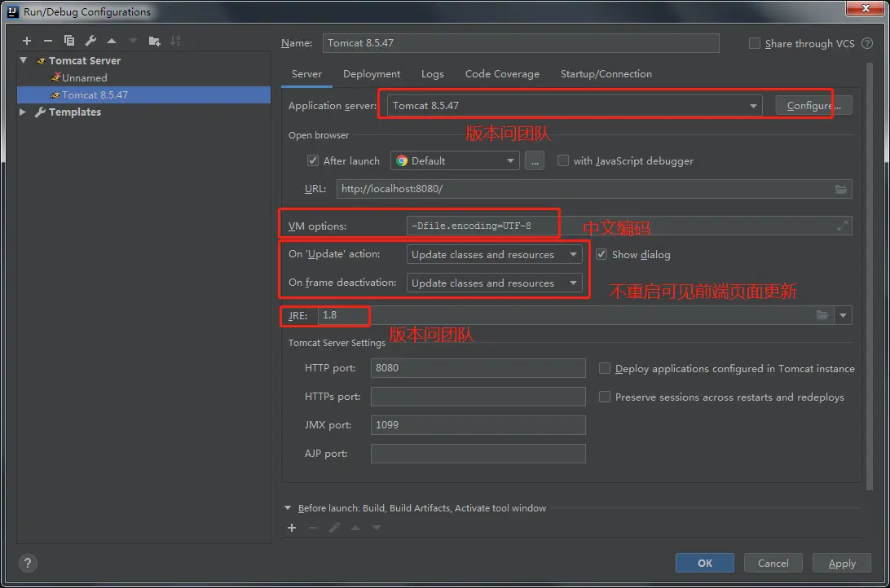The image size is (890, 588).
Task: Sort configurations alphabetically icon
Action: click(x=175, y=41)
